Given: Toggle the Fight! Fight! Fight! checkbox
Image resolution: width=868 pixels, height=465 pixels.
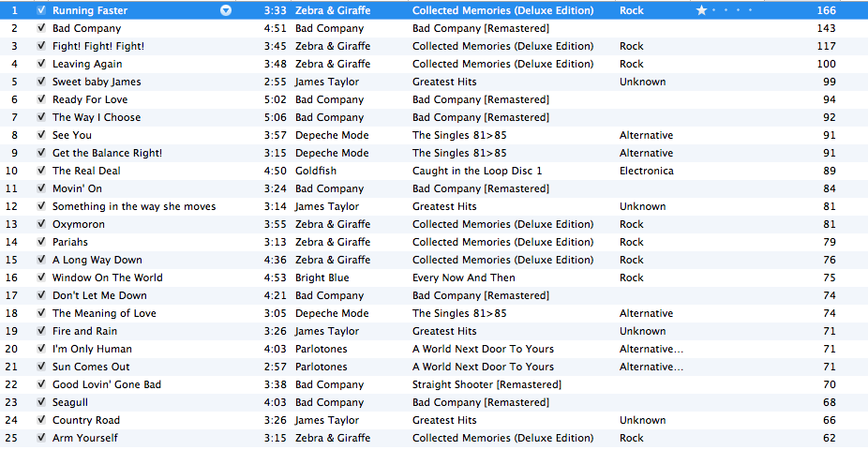Looking at the screenshot, I should [x=41, y=46].
